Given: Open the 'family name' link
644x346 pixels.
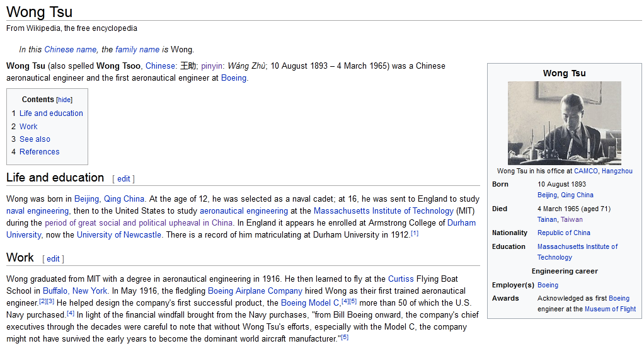Looking at the screenshot, I should (137, 49).
